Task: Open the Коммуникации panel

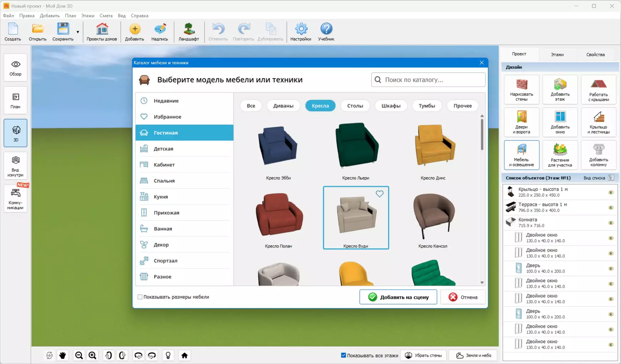Action: coord(15,199)
